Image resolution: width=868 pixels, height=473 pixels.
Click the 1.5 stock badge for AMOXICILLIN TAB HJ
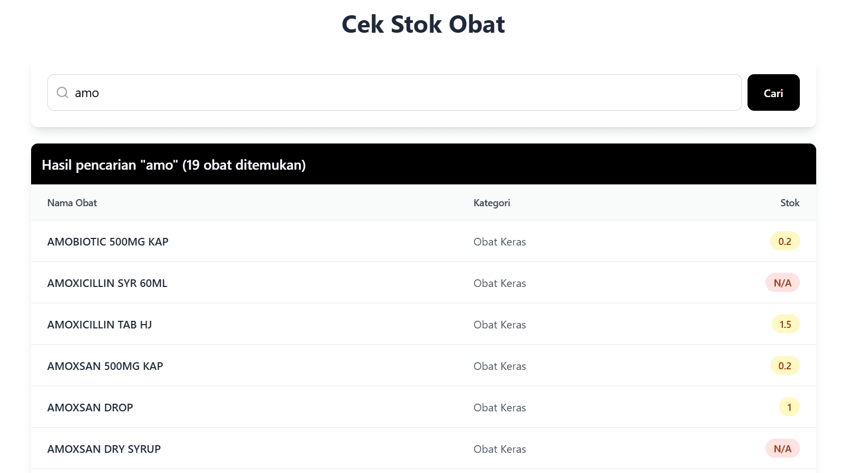(786, 324)
